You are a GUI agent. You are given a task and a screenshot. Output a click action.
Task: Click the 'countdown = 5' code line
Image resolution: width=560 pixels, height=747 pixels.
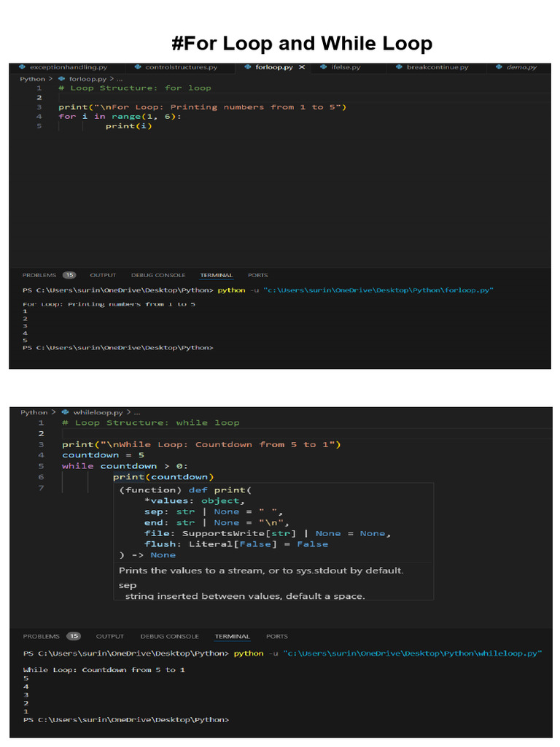coord(103,455)
